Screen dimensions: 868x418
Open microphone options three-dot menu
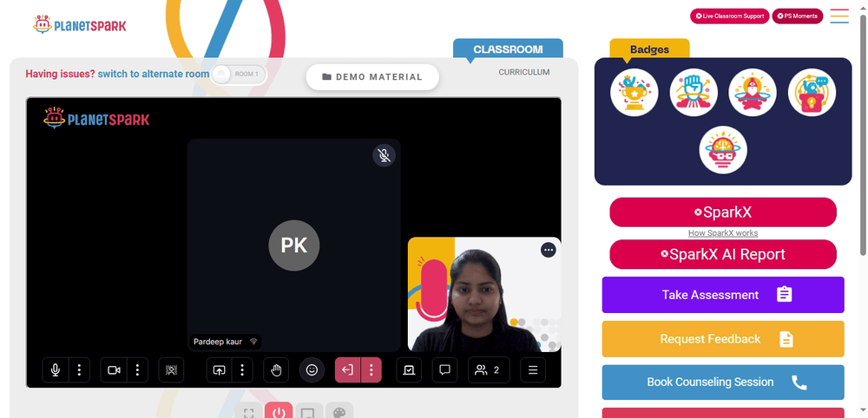(79, 370)
